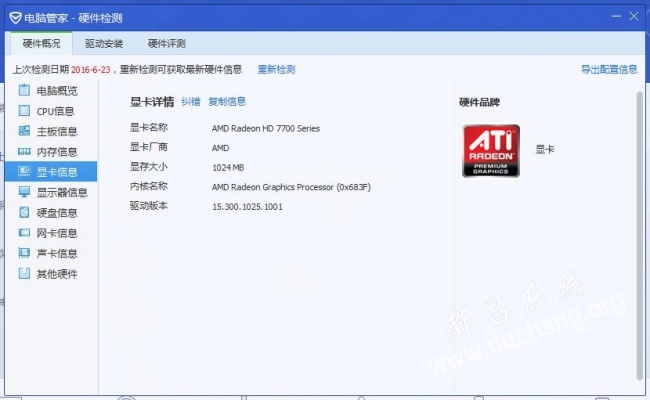
Task: Open CPU信息 sidebar entry
Action: click(51, 111)
